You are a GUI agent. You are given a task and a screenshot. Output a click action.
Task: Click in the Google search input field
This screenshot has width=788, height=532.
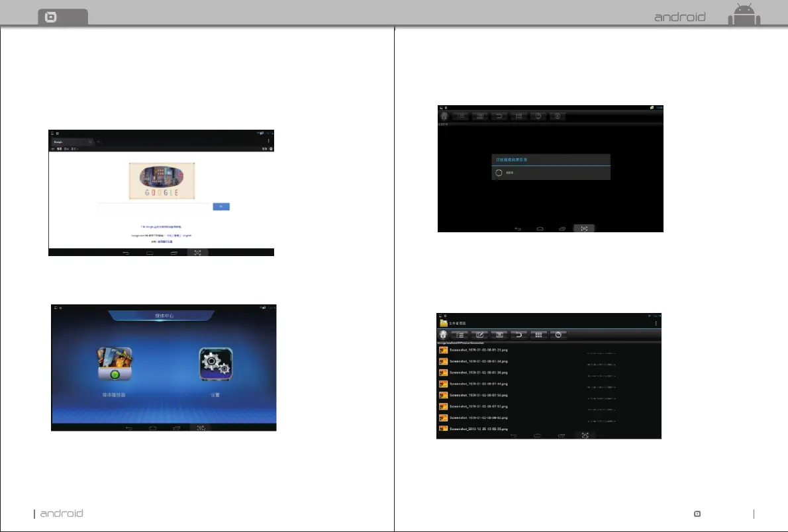click(154, 206)
